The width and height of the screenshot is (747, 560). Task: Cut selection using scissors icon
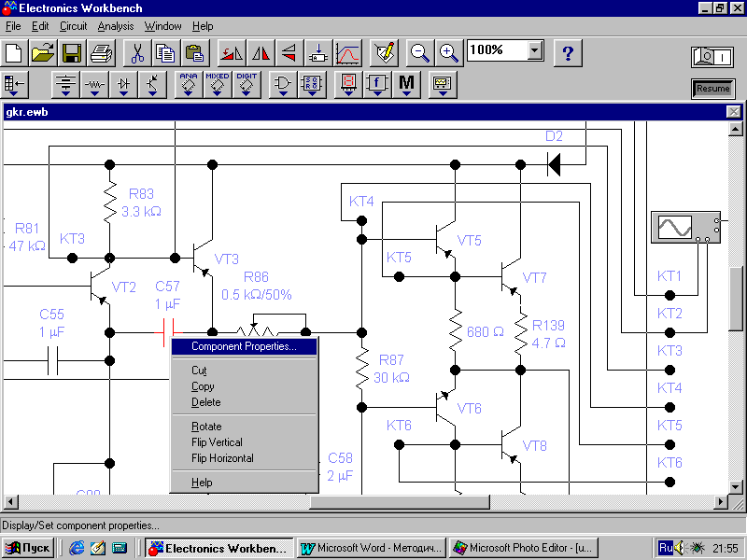point(137,53)
